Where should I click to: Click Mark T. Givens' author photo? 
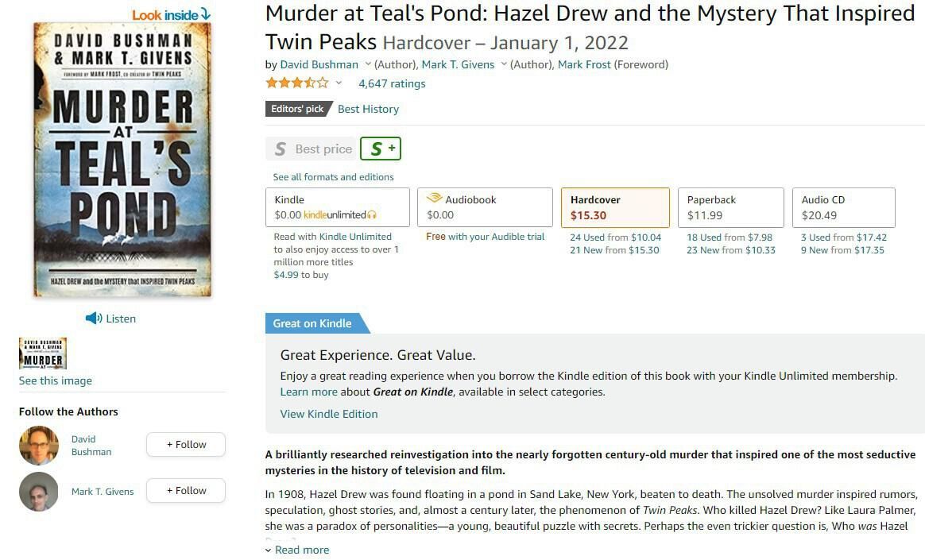pos(39,492)
